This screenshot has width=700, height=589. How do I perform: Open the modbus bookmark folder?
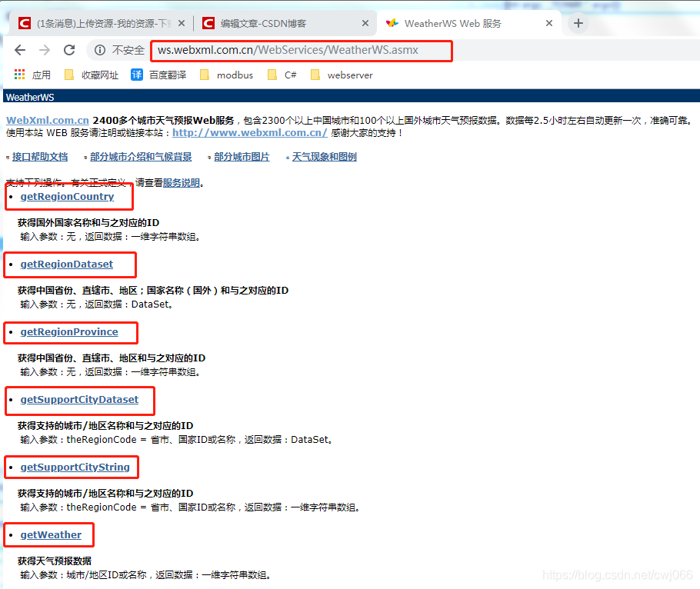coord(227,75)
